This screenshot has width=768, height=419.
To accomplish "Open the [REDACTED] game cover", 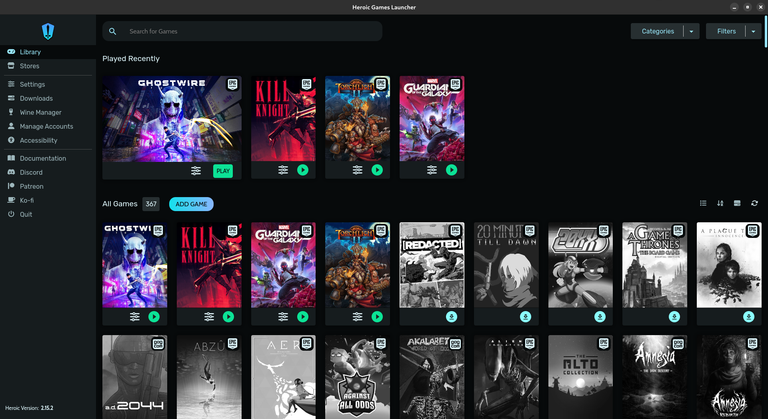I will [432, 265].
